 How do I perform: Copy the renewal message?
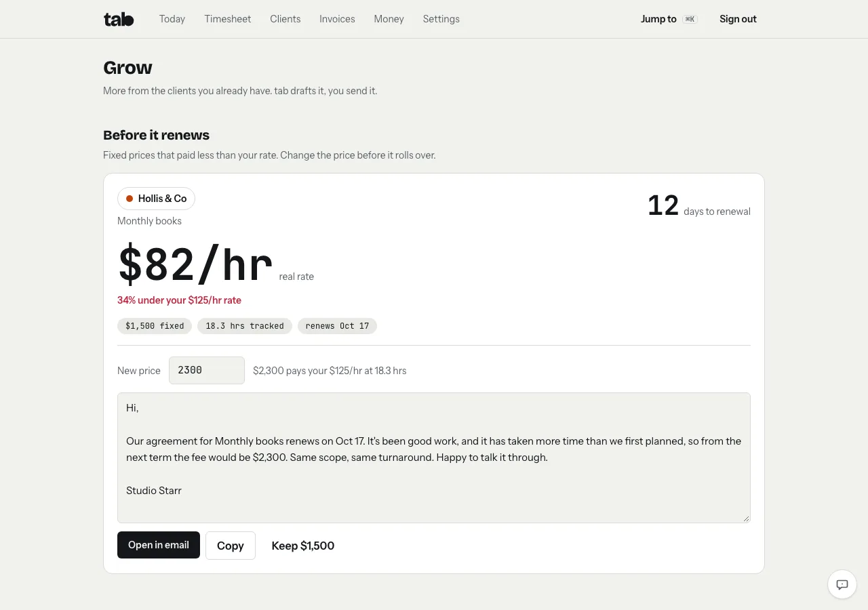click(x=231, y=546)
